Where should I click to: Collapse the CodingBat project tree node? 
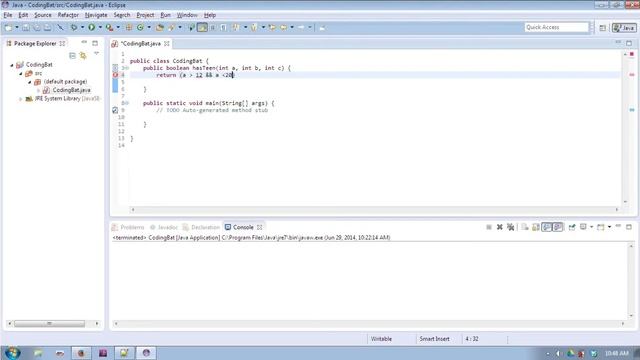point(12,65)
